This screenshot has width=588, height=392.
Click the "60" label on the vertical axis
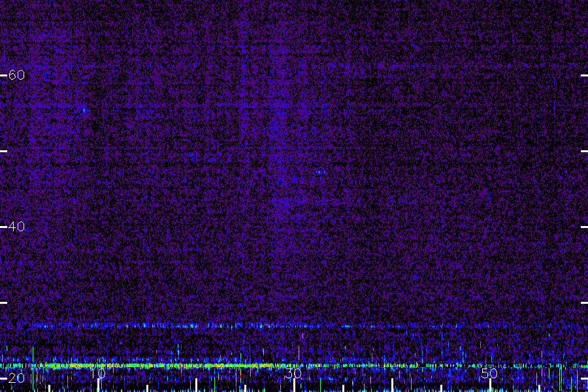coord(16,75)
